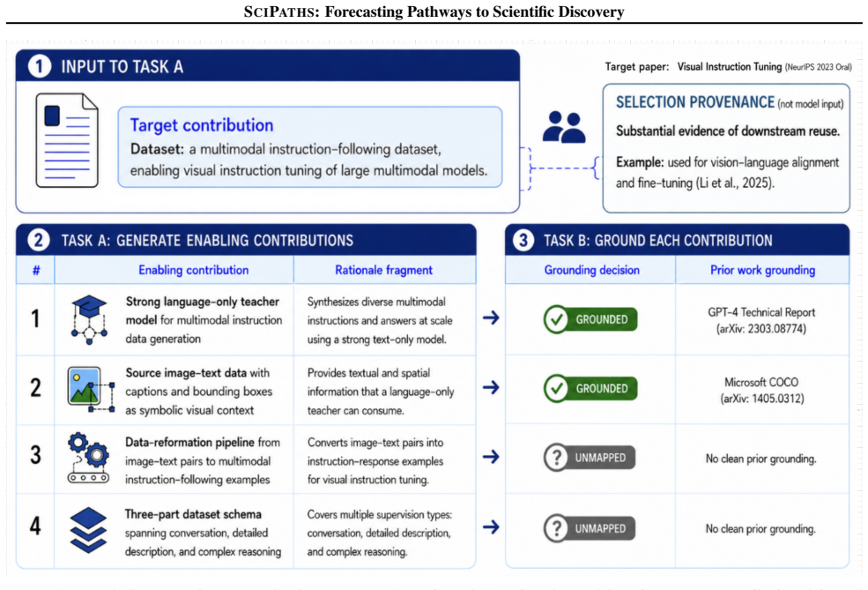Click the graduation cap teacher model icon
868x590 pixels.
[89, 319]
